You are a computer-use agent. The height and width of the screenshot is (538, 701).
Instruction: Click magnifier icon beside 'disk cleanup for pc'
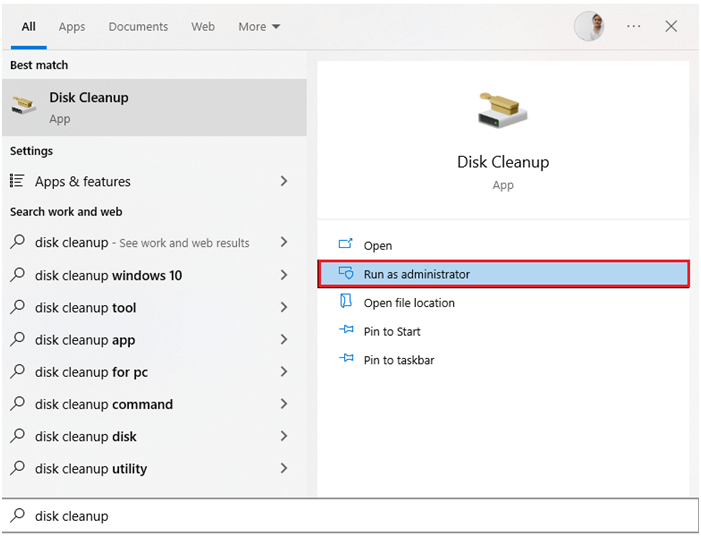point(17,371)
